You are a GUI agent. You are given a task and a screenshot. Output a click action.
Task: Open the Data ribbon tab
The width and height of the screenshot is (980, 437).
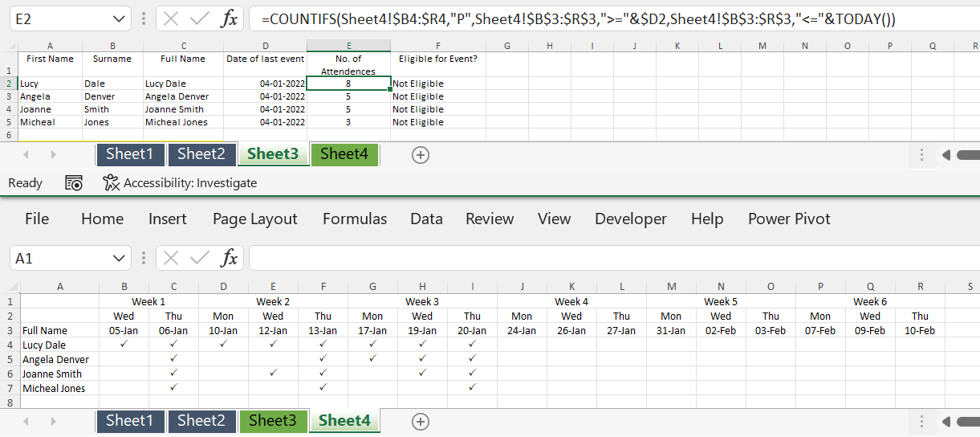[x=426, y=218]
